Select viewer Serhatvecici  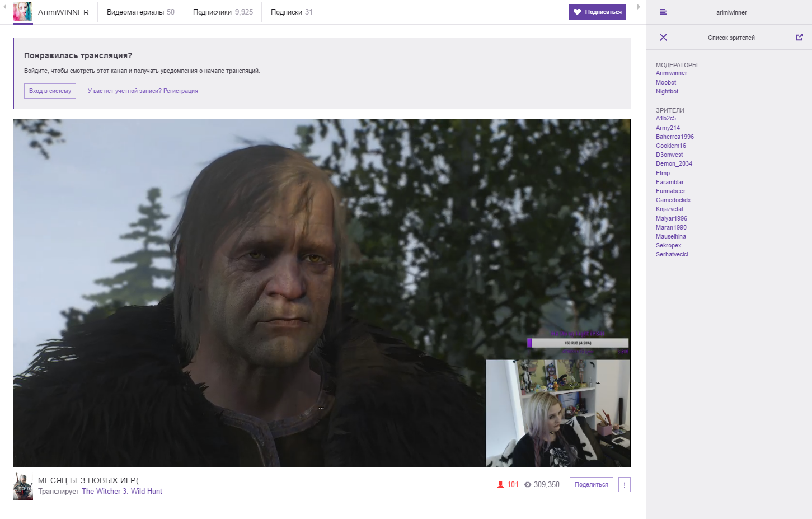point(672,254)
